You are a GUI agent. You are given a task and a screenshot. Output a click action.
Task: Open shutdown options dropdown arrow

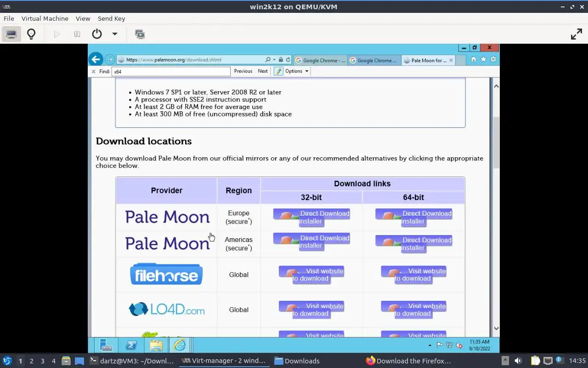pos(115,34)
